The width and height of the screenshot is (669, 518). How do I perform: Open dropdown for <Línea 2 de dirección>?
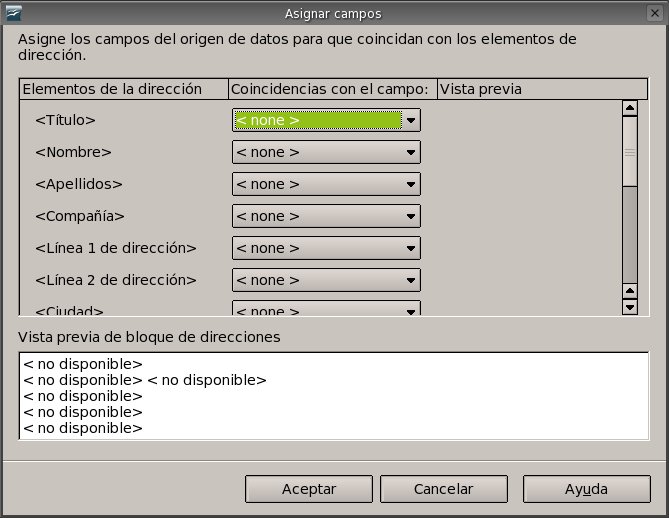coord(411,281)
